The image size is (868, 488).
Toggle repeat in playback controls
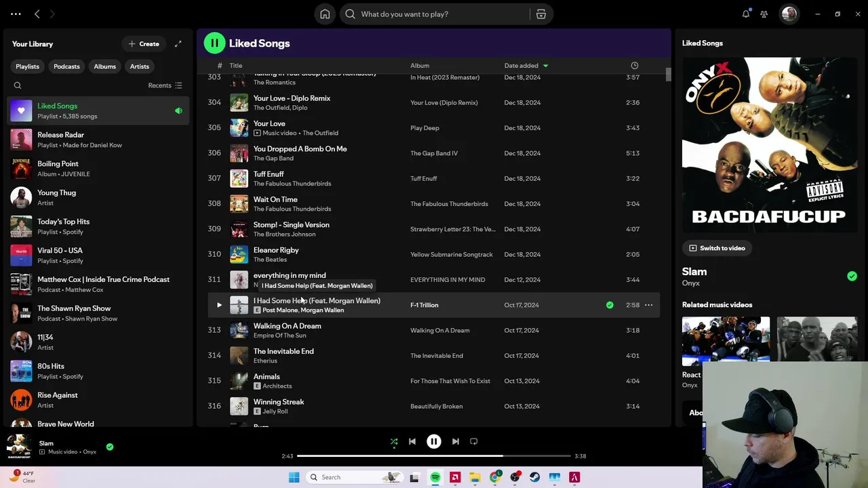click(474, 442)
